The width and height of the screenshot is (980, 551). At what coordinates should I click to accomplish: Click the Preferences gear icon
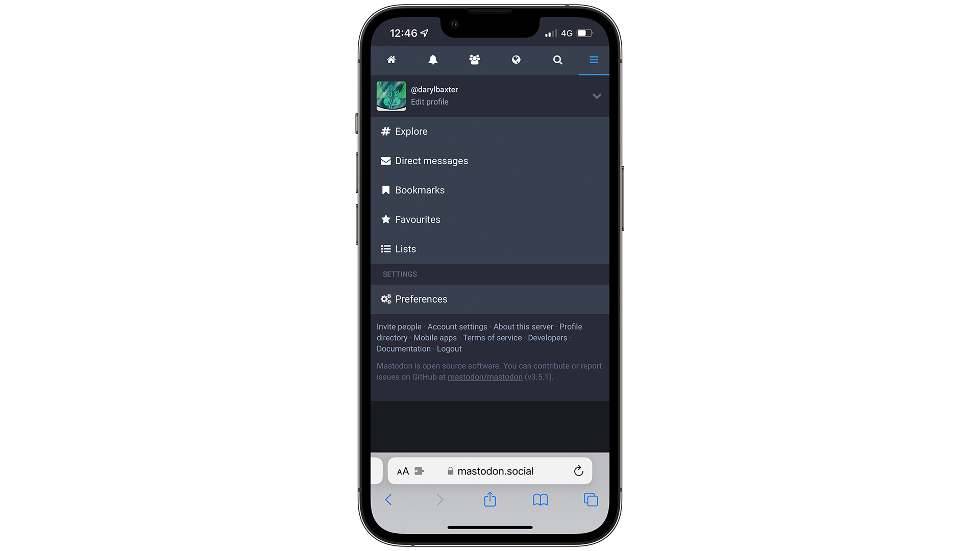click(386, 298)
